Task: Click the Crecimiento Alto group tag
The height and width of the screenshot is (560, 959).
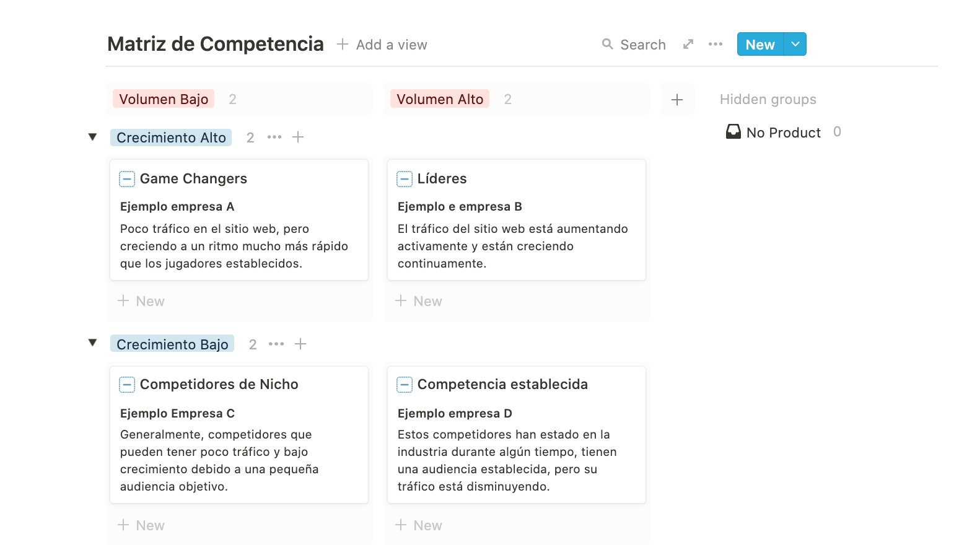Action: (x=171, y=138)
